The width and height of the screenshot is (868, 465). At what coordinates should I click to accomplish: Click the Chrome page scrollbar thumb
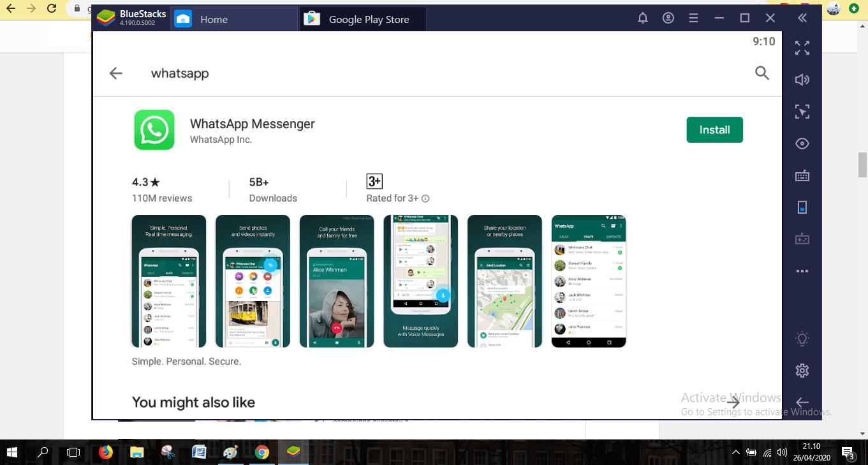click(x=862, y=165)
